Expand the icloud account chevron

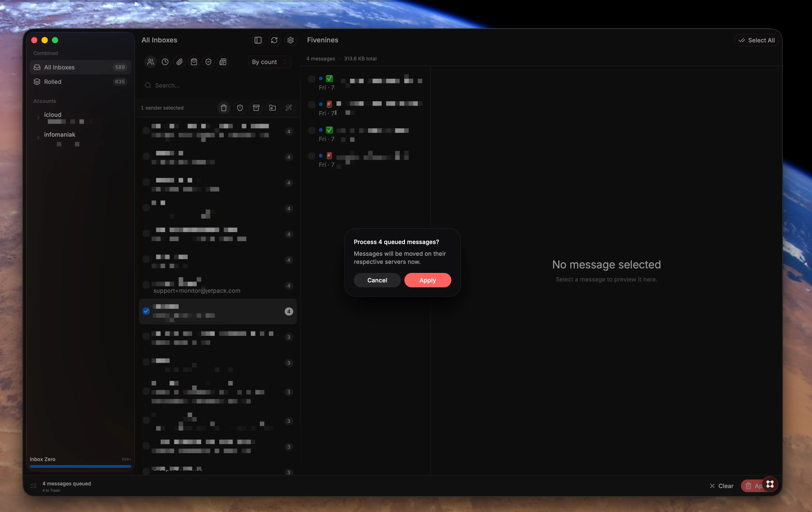tap(38, 118)
